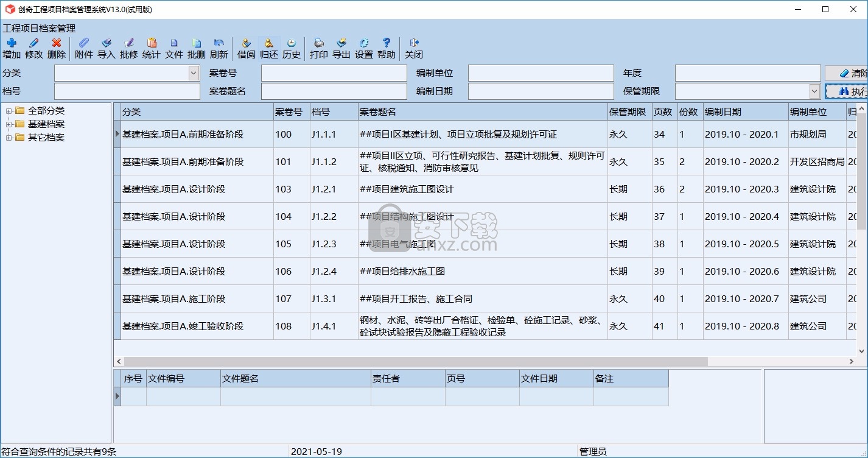Focus the 编制单位 search field

(541, 73)
